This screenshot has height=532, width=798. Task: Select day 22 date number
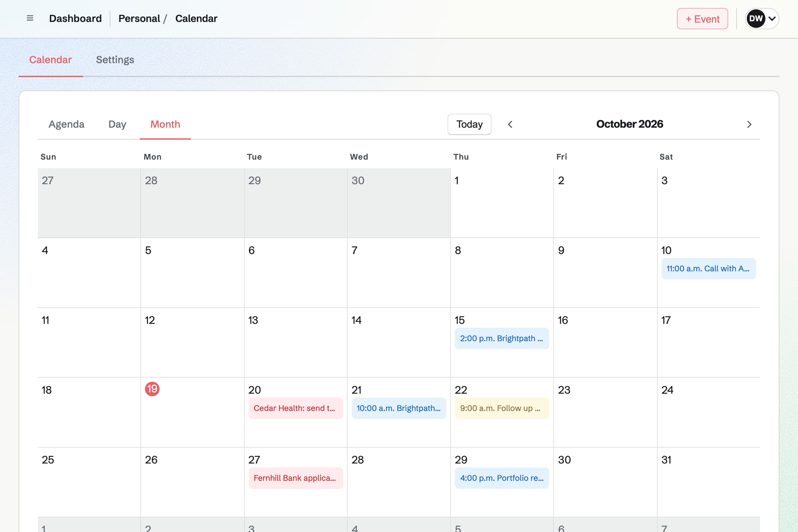point(461,390)
